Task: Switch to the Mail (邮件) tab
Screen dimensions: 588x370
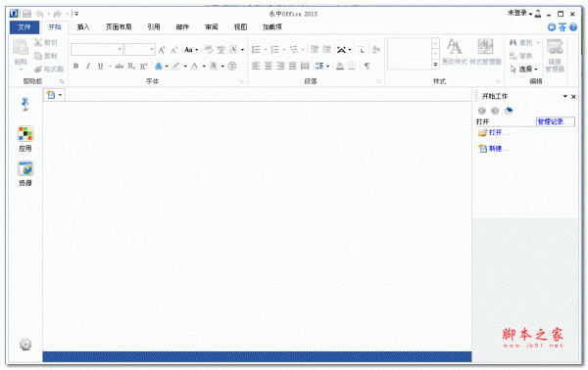Action: [182, 27]
